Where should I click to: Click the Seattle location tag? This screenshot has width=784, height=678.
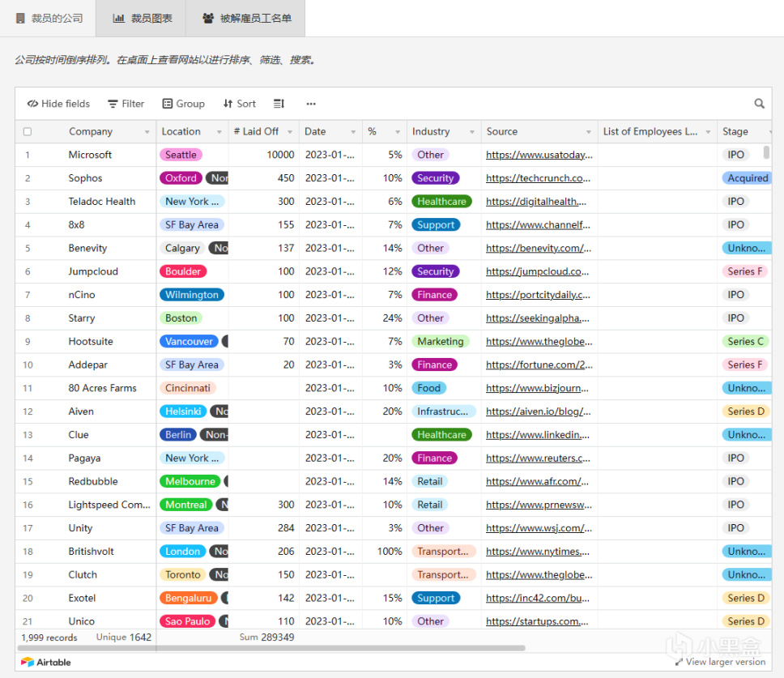[x=181, y=155]
